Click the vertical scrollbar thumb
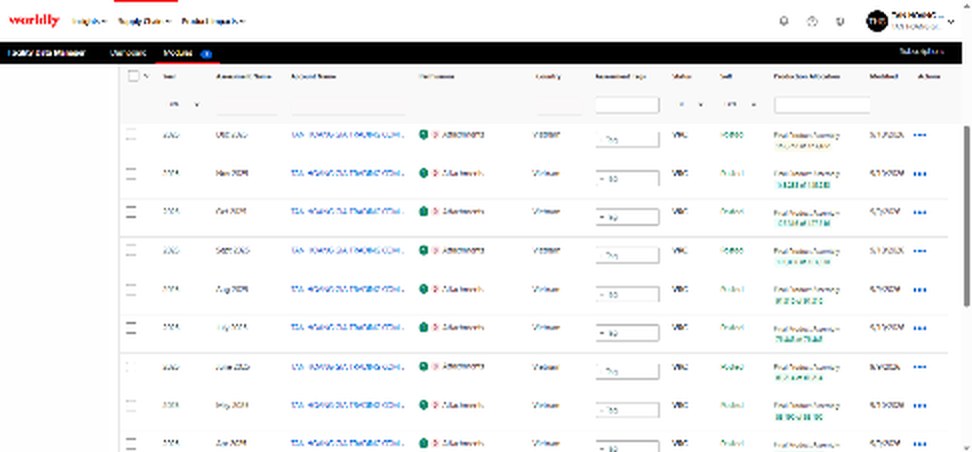 pyautogui.click(x=967, y=216)
